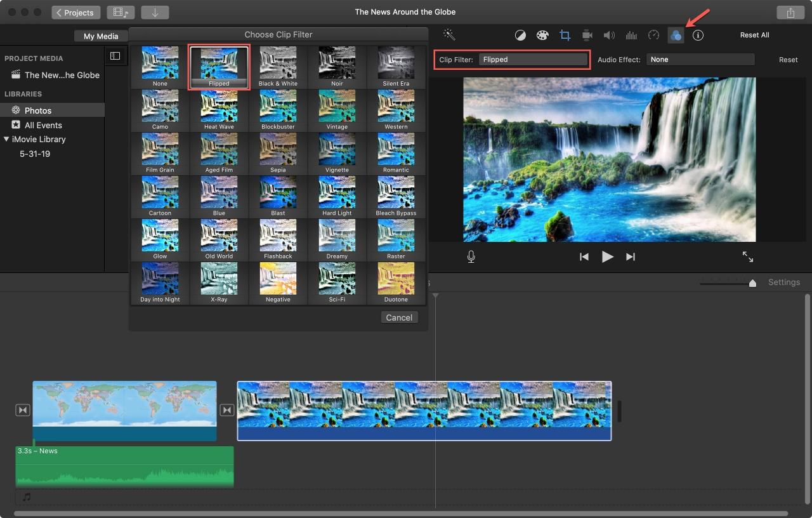
Task: Click the transition icon before the map clip
Action: 23,410
